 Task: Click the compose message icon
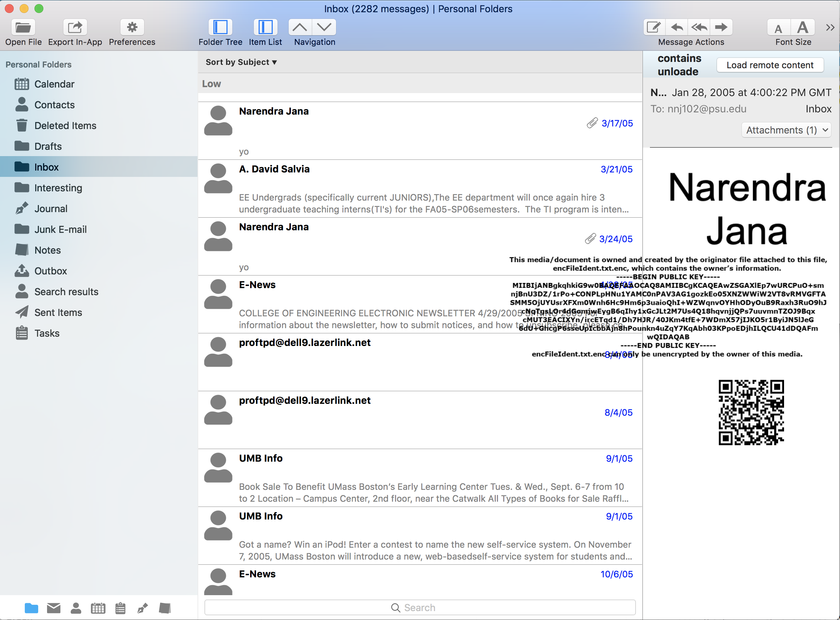(x=654, y=27)
